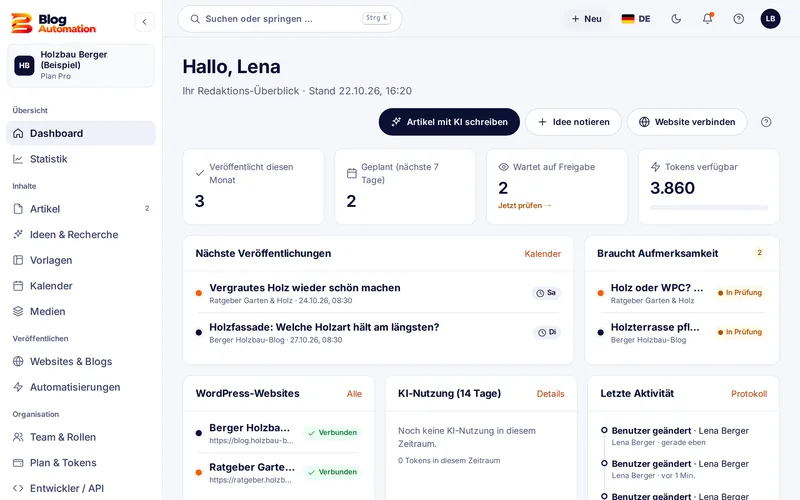Click calendar icon on Geplant card
Image resolution: width=800 pixels, height=500 pixels.
352,173
